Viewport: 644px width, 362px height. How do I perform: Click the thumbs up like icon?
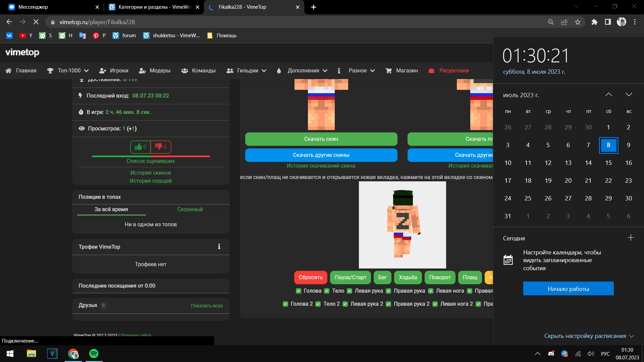138,147
